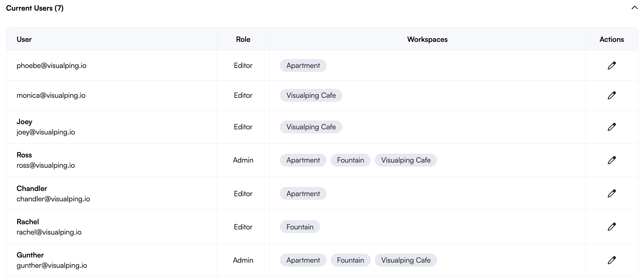
Task: Click Apartment tag in Chandler's row
Action: tap(303, 194)
